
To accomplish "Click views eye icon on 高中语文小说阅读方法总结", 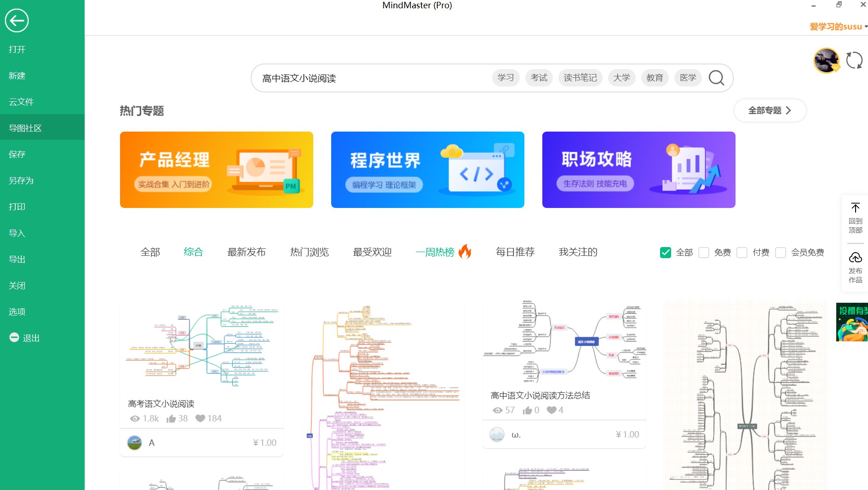I will [x=497, y=410].
